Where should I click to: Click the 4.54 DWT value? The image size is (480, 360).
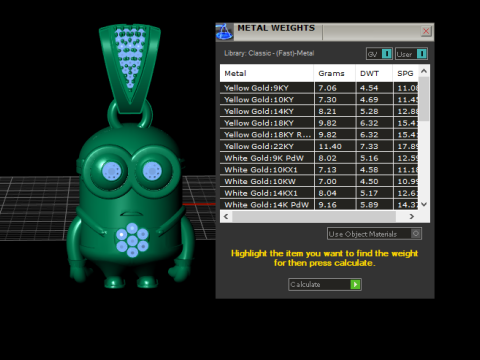[369, 88]
